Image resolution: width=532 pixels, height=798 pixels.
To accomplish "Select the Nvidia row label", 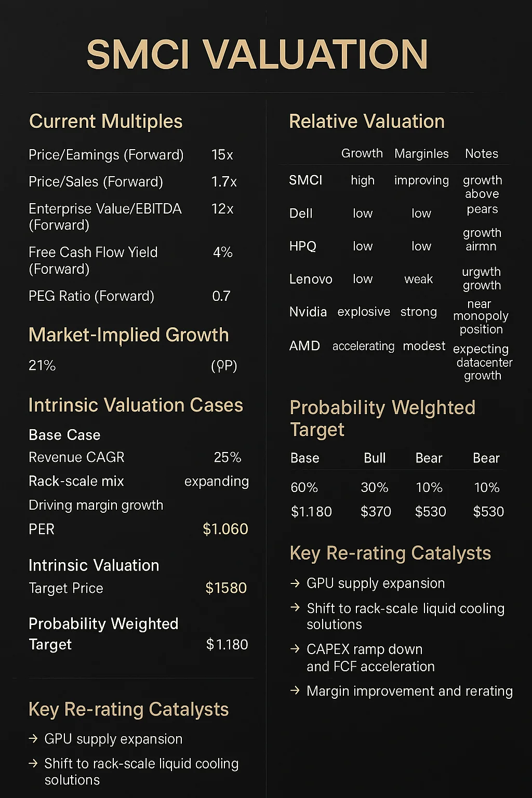I will click(308, 312).
